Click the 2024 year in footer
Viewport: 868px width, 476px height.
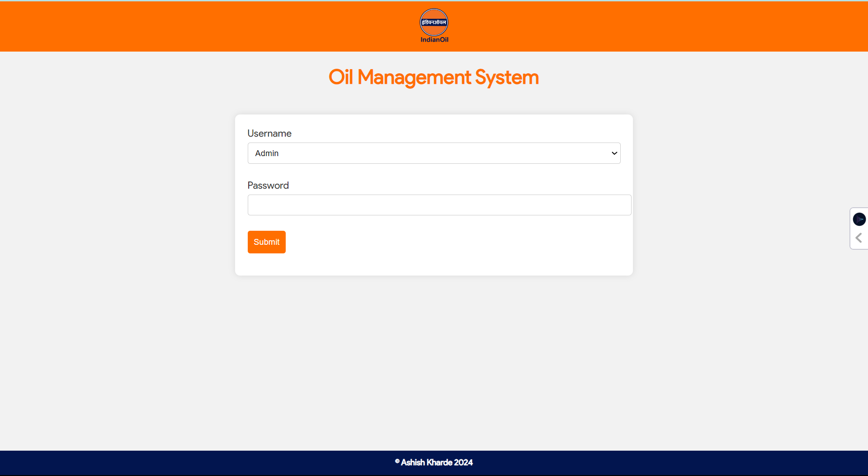pos(463,462)
